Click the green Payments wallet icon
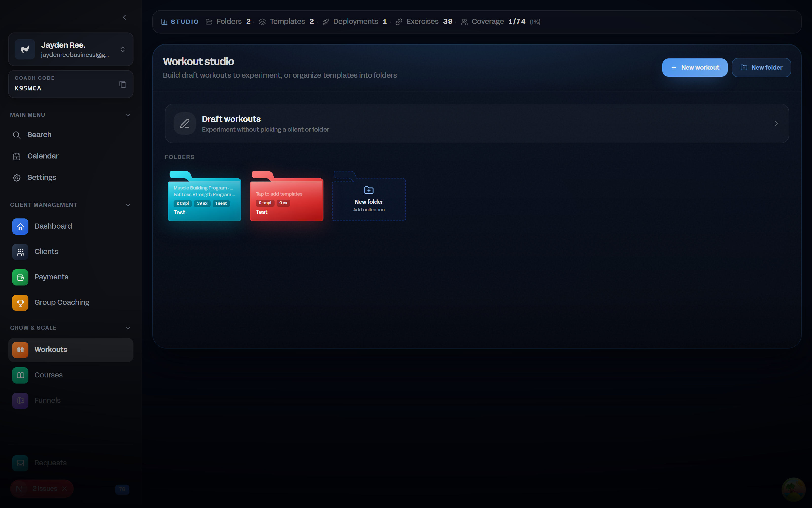Image resolution: width=812 pixels, height=508 pixels. click(x=20, y=278)
